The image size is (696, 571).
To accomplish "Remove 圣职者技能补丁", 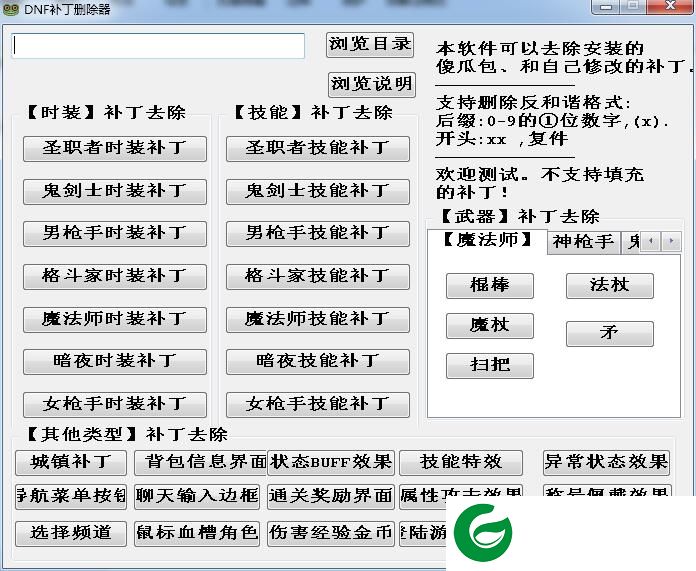I will [x=317, y=149].
